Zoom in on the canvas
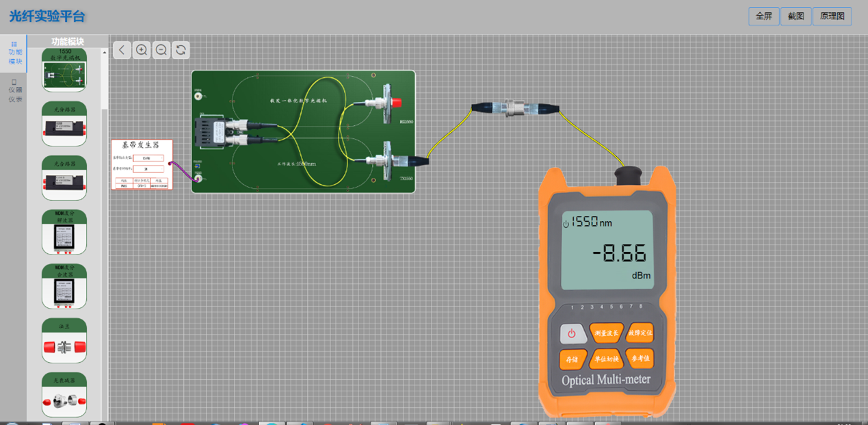The image size is (868, 425). point(142,49)
